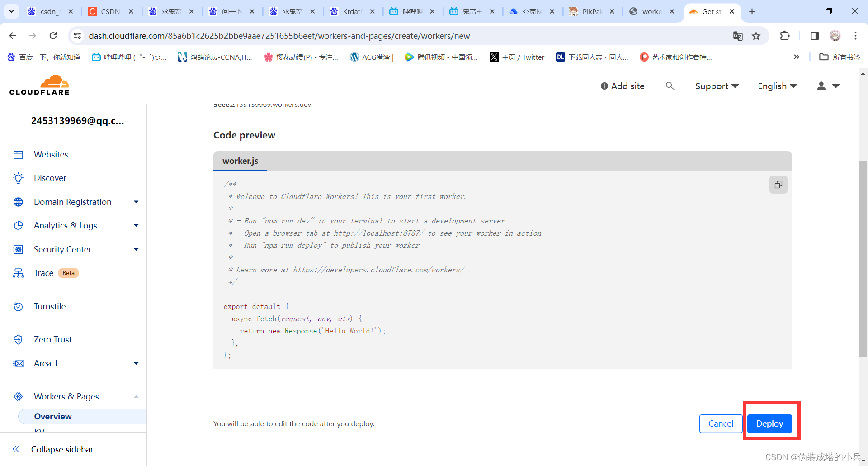Expand the Domain Registration submenu
Image resolution: width=868 pixels, height=466 pixels.
coord(136,202)
